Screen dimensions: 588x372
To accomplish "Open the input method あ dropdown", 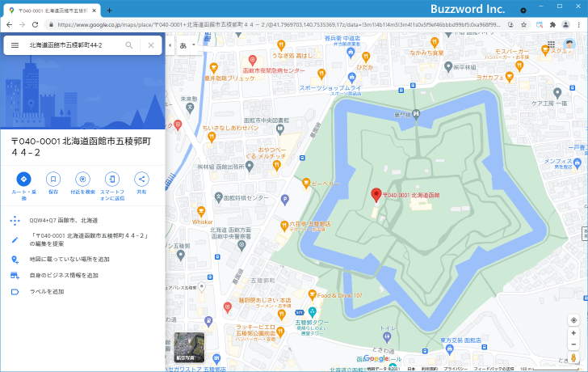I will [194, 45].
